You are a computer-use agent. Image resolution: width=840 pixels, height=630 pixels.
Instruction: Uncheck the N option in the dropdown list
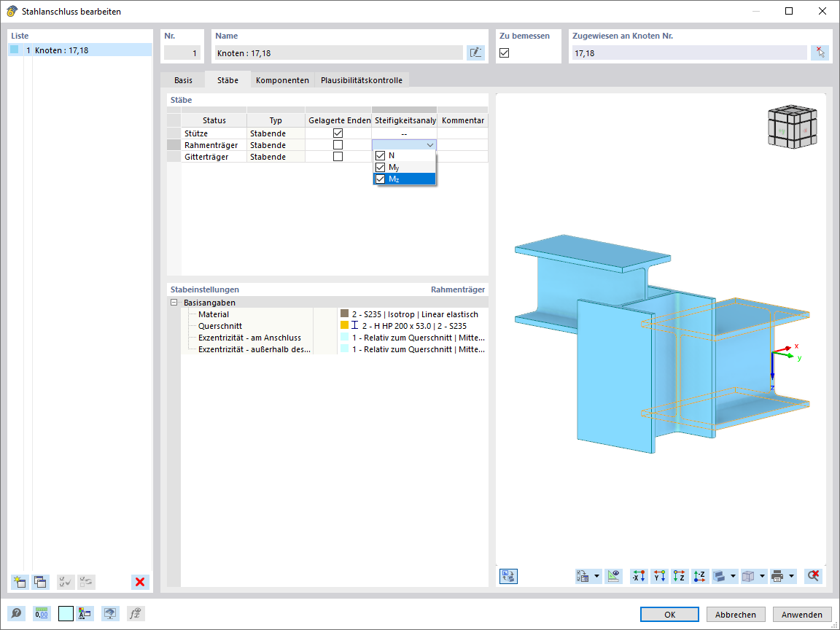pyautogui.click(x=381, y=155)
